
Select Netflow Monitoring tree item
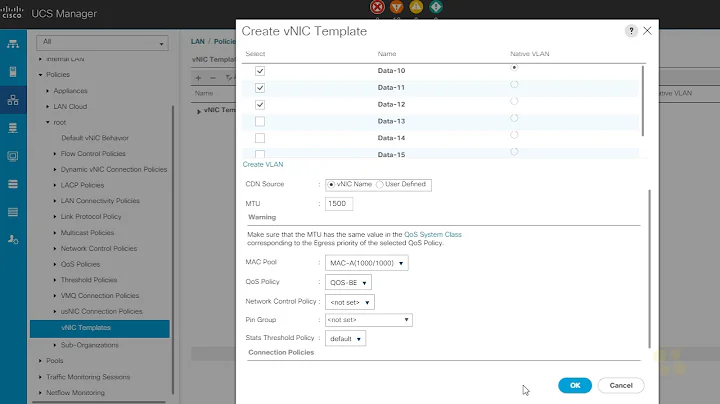click(75, 393)
